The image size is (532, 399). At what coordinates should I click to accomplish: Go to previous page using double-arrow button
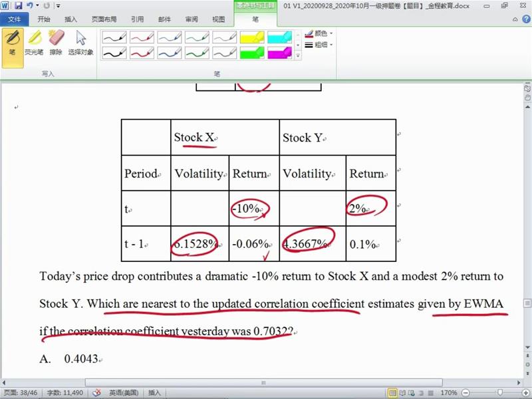pos(527,356)
